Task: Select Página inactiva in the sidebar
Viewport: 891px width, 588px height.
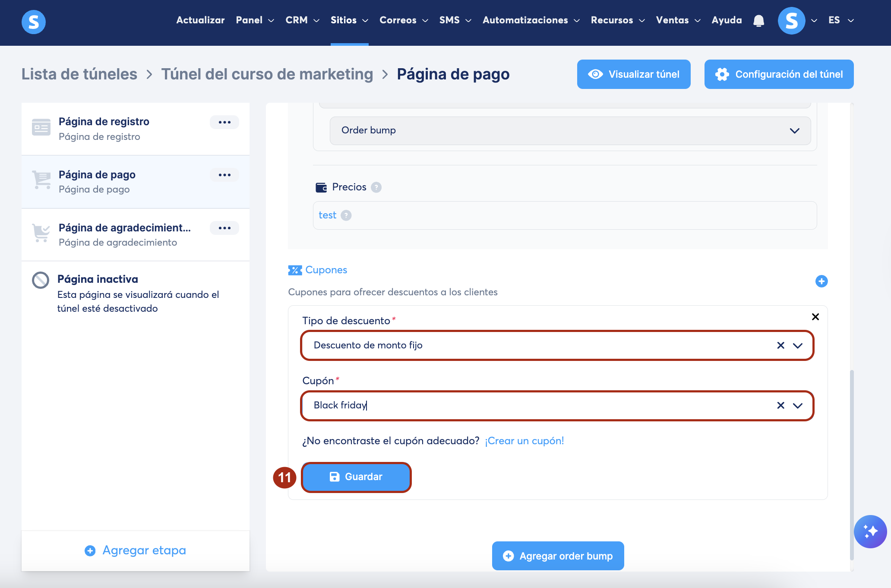Action: coord(98,279)
